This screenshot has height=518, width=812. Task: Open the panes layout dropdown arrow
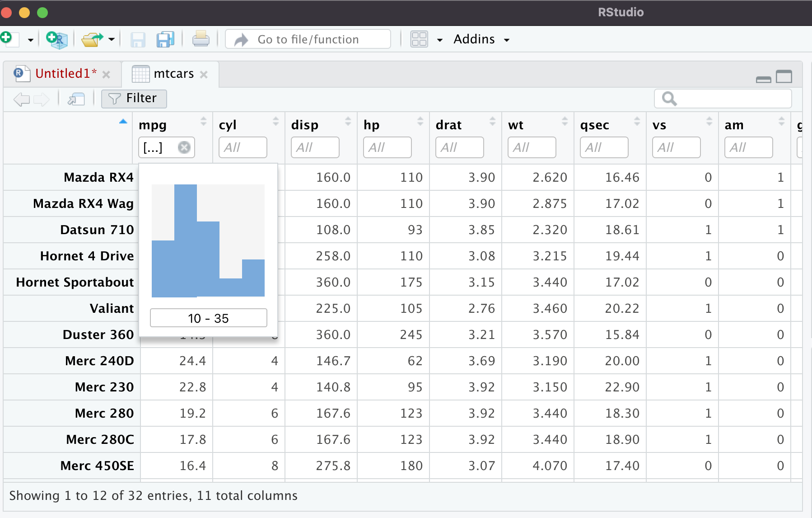(439, 40)
